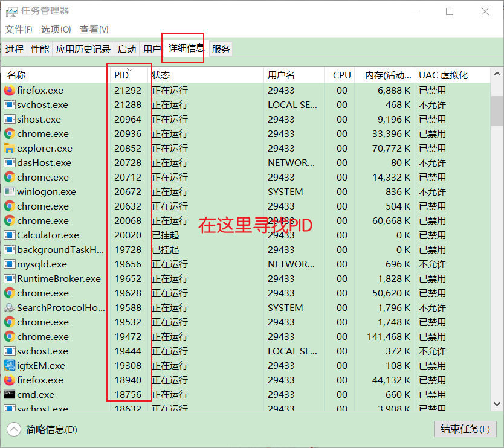The image size is (504, 448).
Task: Open the 文件(F) menu
Action: (19, 30)
